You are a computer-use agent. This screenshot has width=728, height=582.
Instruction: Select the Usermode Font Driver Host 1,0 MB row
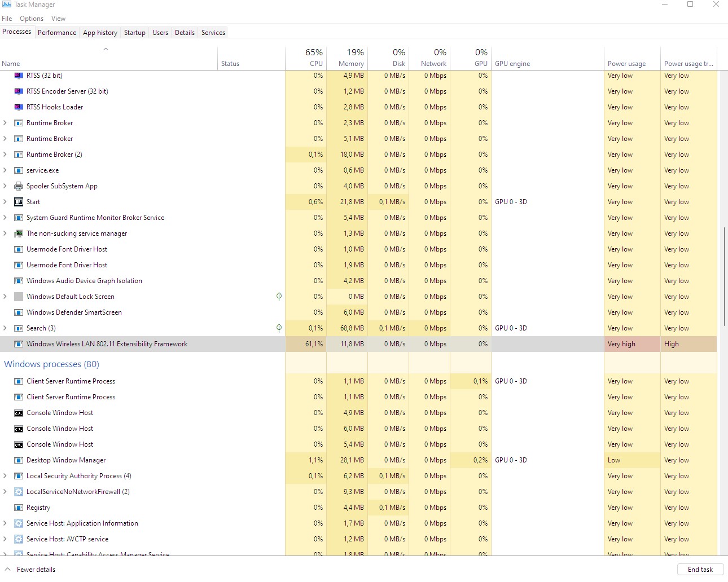pyautogui.click(x=358, y=249)
